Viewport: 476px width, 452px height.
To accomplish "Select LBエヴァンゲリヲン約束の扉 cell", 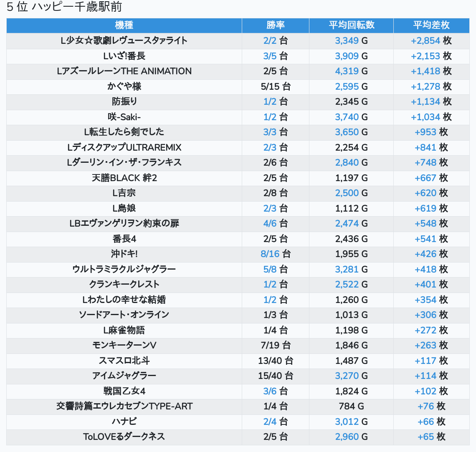I will point(124,224).
